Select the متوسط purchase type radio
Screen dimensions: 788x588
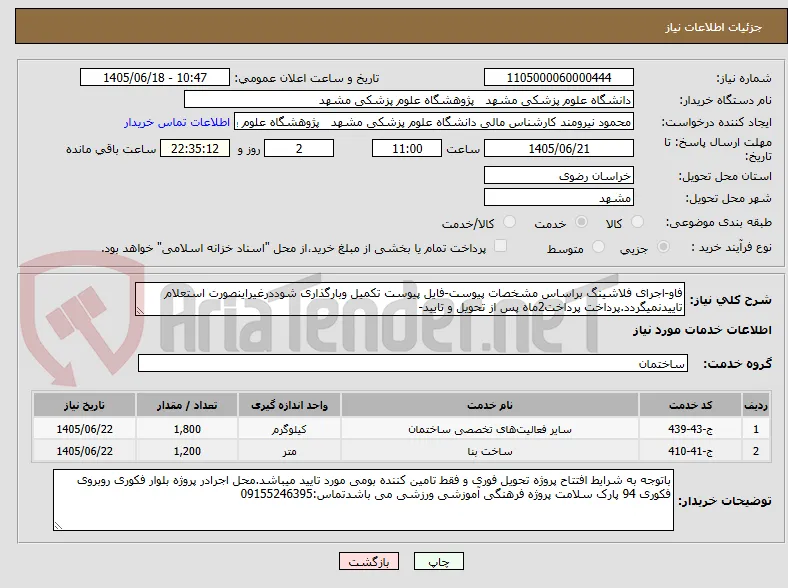(599, 246)
